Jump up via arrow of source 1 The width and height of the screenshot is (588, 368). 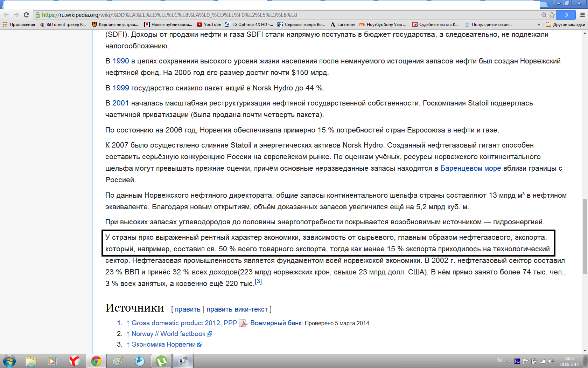tap(128, 323)
